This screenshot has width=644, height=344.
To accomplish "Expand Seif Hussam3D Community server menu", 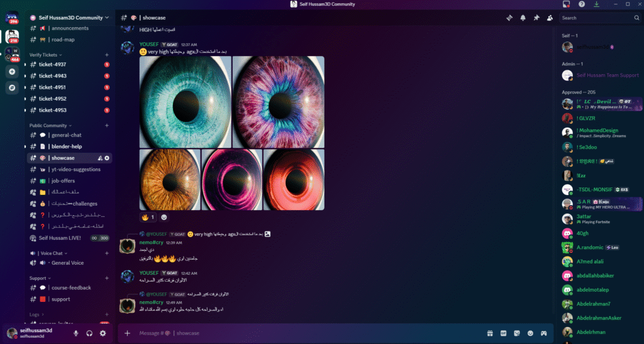I will tap(69, 18).
